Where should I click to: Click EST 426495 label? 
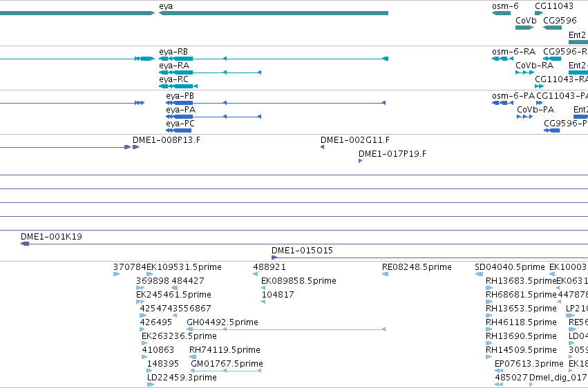click(156, 322)
